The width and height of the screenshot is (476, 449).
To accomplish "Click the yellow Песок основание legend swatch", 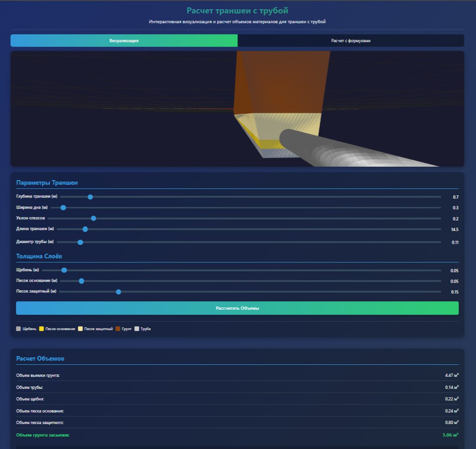I will (42, 329).
